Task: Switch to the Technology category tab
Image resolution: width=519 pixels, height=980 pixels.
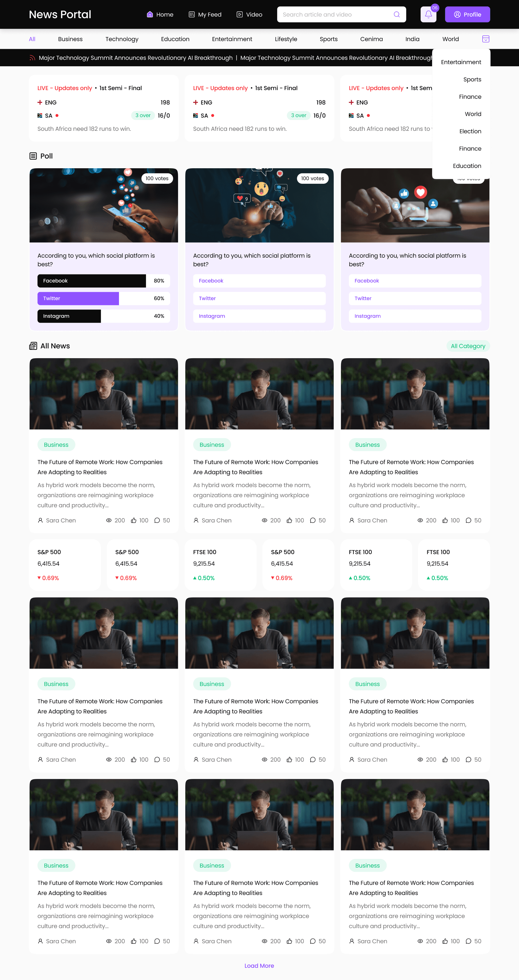Action: 122,39
